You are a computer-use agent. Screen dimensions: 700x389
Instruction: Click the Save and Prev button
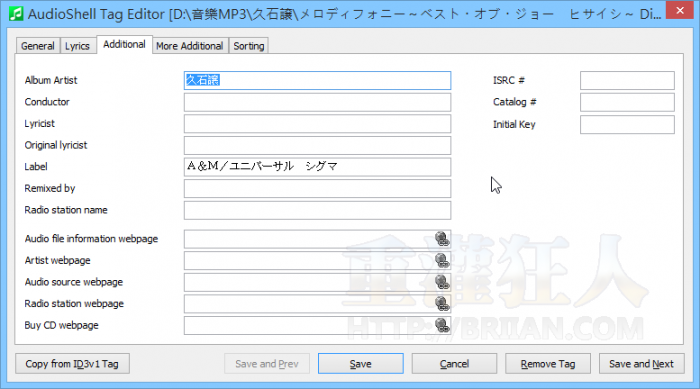coord(267,364)
